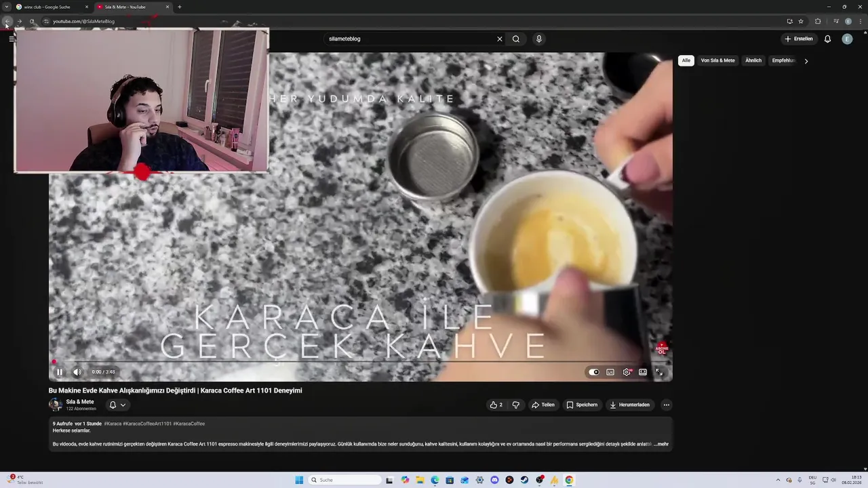Click the Herunterladen download button
868x488 pixels.
pos(630,405)
